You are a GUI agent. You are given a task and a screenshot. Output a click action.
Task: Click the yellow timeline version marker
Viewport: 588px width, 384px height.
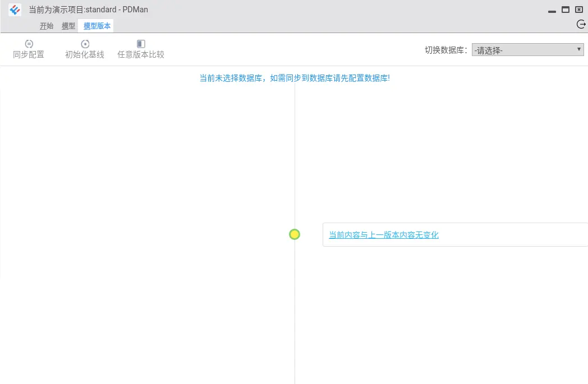point(295,234)
